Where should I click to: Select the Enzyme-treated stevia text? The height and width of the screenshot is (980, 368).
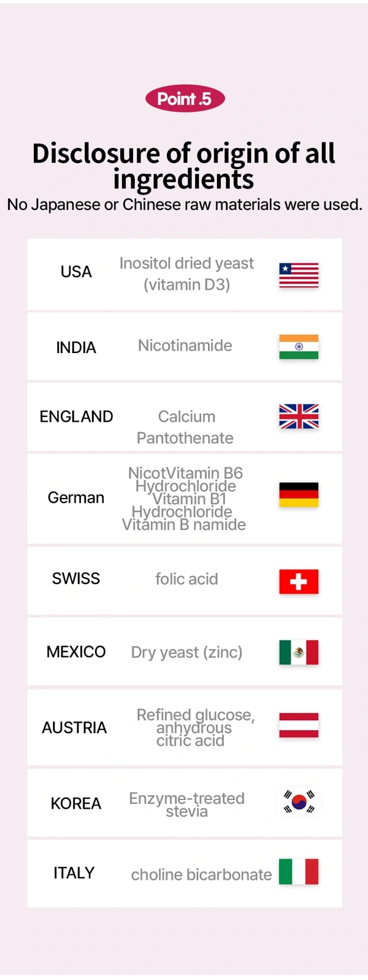click(x=186, y=804)
